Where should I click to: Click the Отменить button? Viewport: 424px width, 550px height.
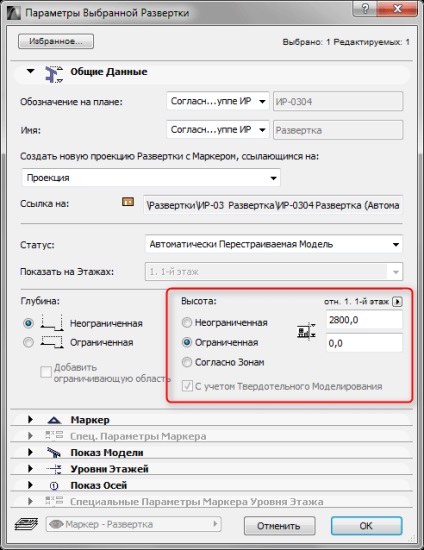280,525
